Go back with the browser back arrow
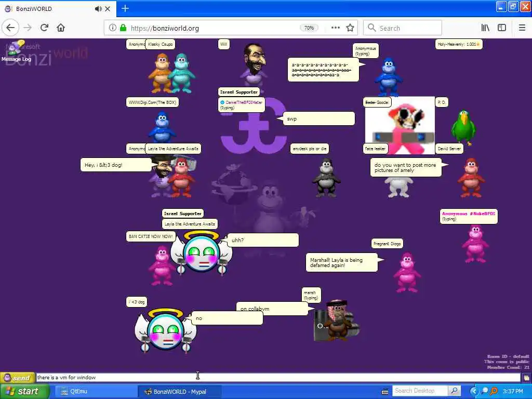Screen dimensions: 532x399 tap(10, 28)
